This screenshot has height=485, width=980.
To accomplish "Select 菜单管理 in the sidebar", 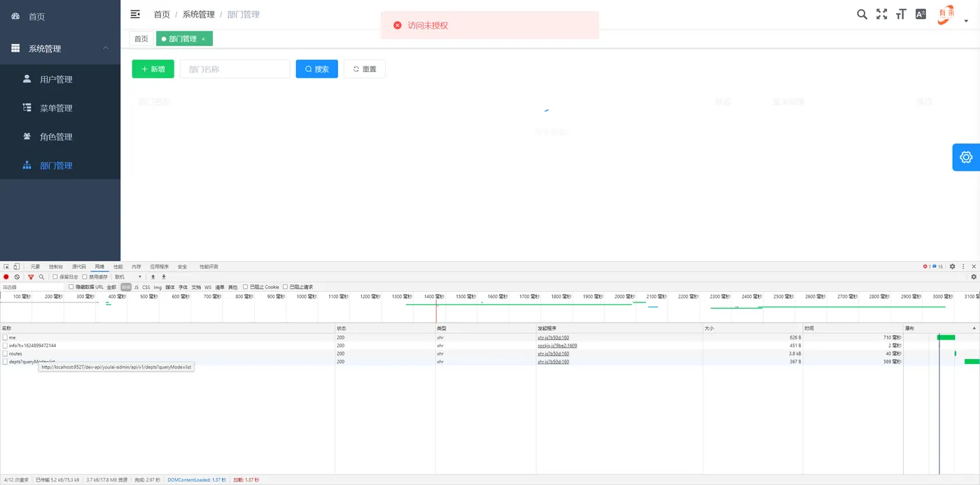I will click(x=60, y=108).
